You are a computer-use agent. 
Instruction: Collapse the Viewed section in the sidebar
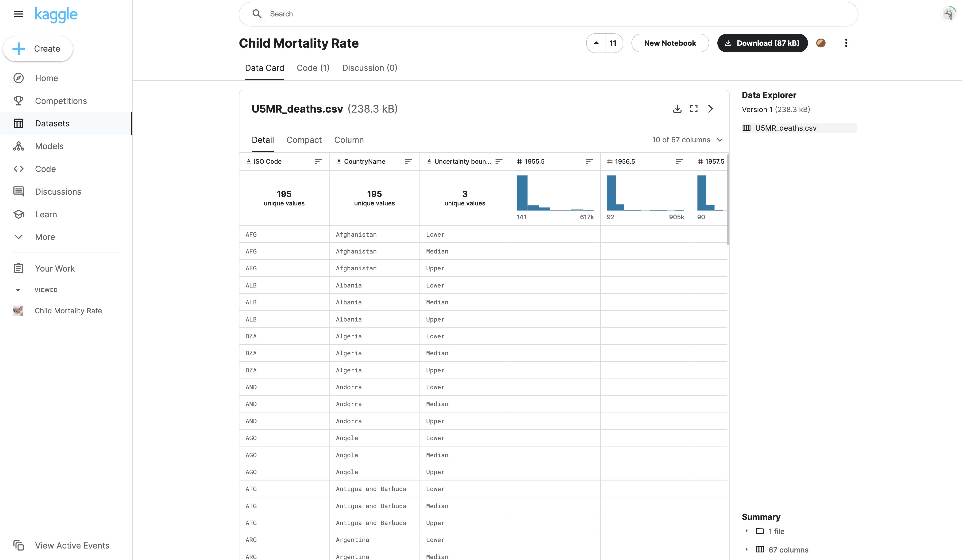18,290
